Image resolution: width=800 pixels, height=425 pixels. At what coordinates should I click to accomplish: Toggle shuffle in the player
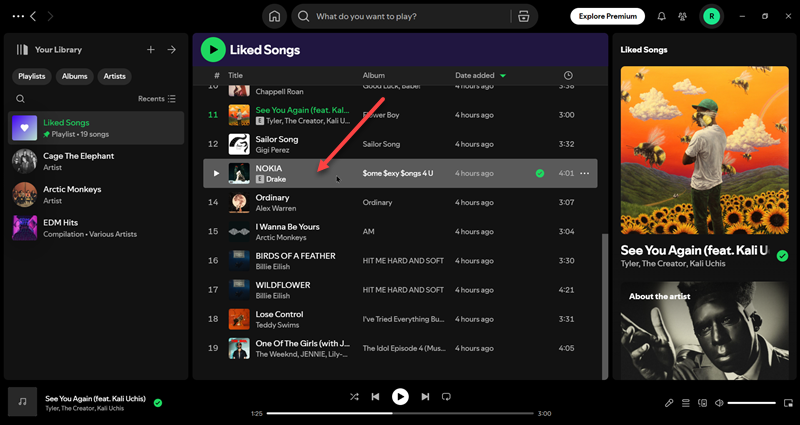354,396
